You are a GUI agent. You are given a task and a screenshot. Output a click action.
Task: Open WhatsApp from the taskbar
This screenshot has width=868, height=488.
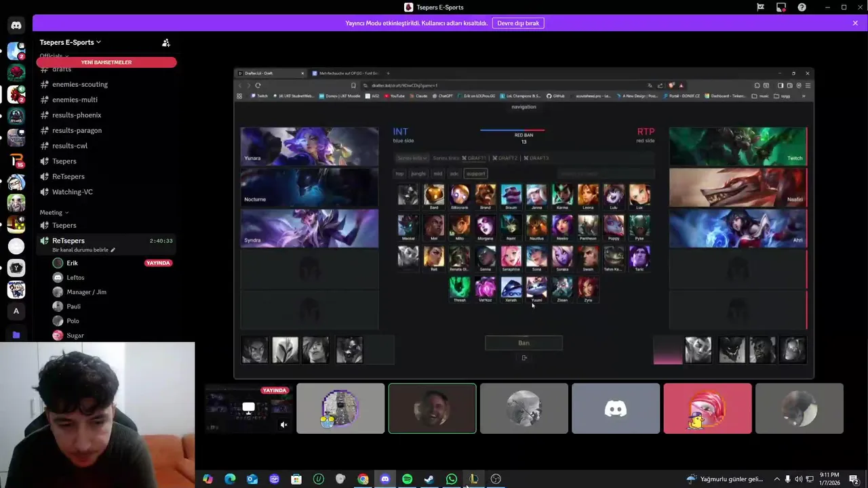452,479
